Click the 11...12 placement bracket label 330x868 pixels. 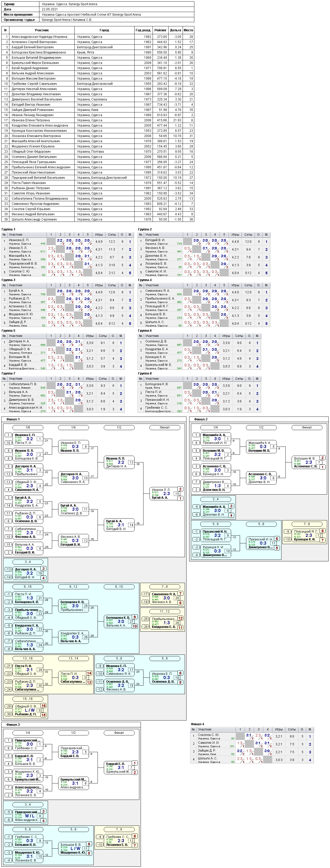pyautogui.click(x=165, y=611)
